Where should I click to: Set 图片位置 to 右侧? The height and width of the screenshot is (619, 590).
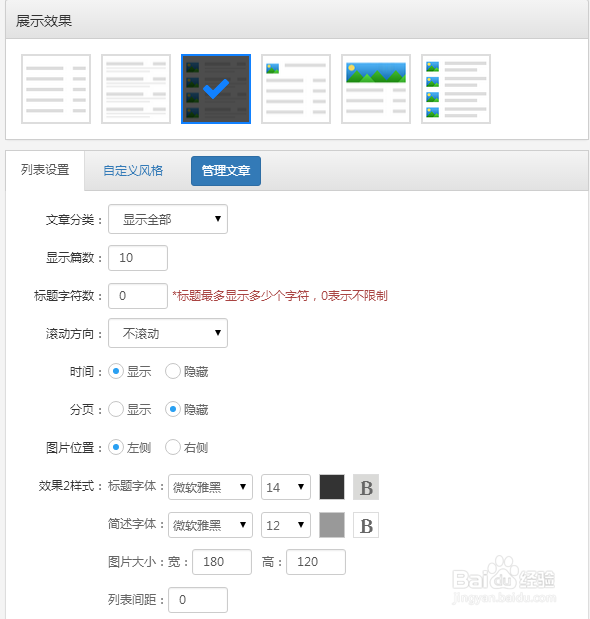coord(173,447)
